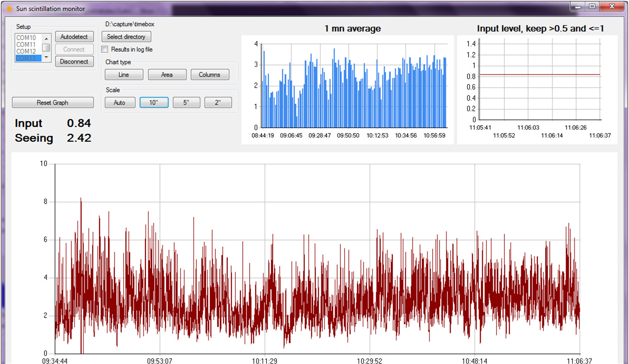Click the Autodetect button
The height and width of the screenshot is (364, 629).
point(75,37)
